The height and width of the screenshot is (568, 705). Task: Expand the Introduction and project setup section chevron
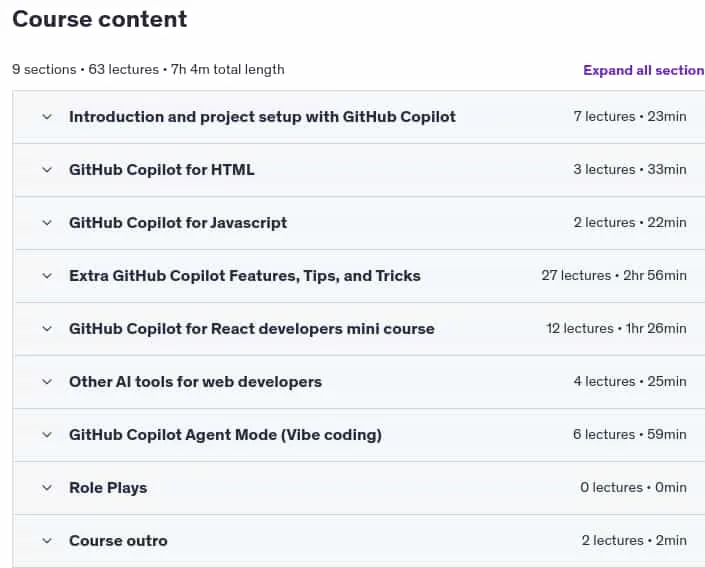click(47, 117)
